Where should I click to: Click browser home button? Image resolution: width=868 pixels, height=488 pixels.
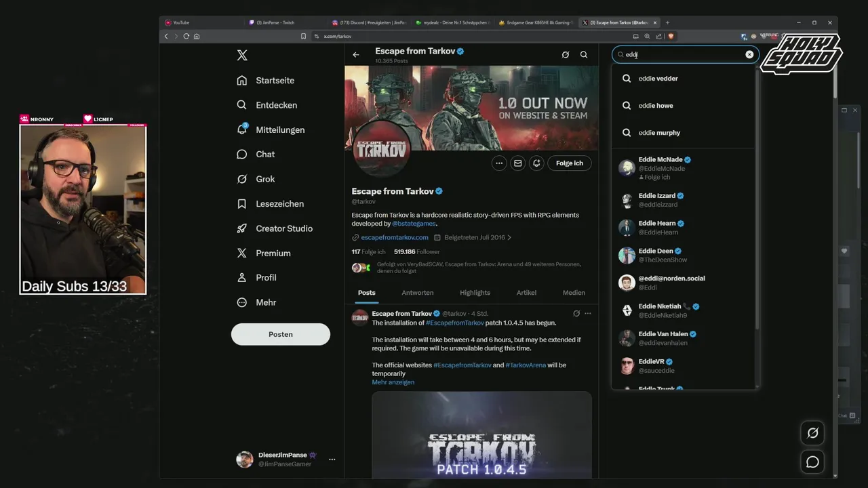coord(197,36)
